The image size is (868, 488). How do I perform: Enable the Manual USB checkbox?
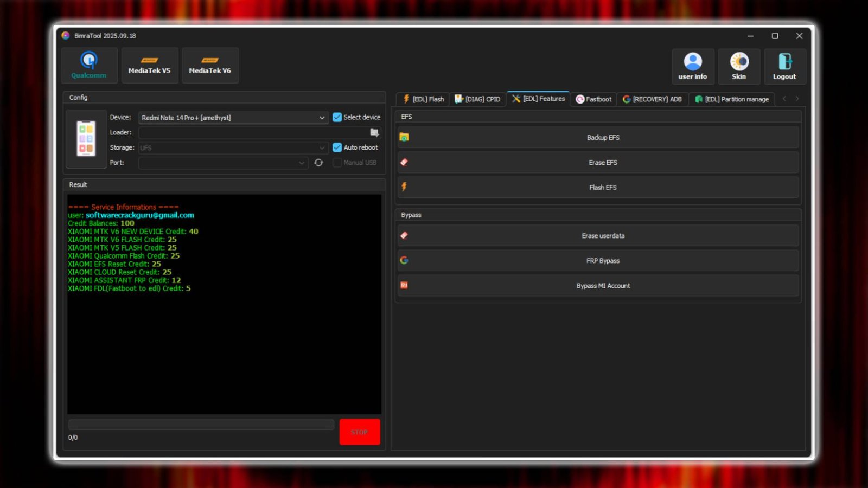pyautogui.click(x=337, y=162)
